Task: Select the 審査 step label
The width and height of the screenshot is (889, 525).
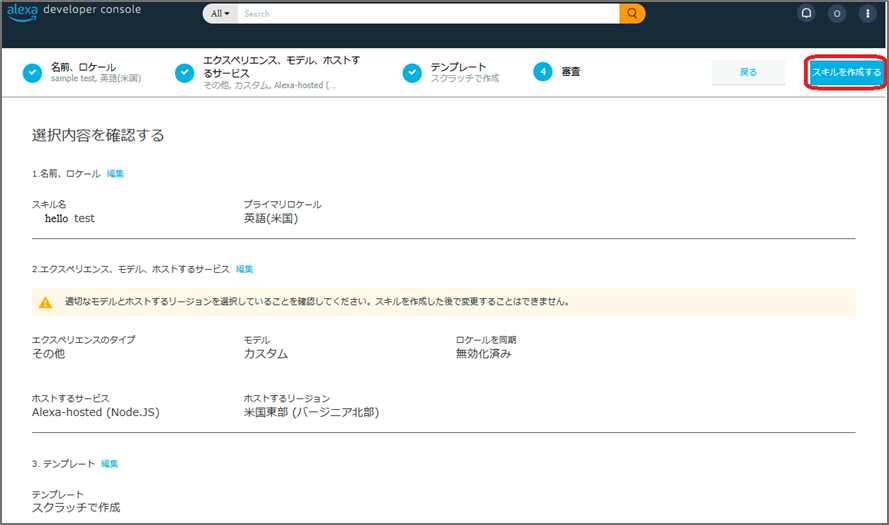Action: click(571, 71)
